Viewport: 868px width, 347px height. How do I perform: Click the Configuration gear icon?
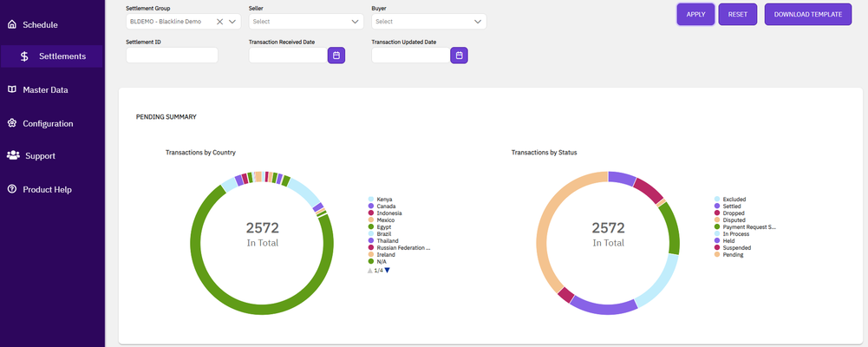click(x=12, y=123)
